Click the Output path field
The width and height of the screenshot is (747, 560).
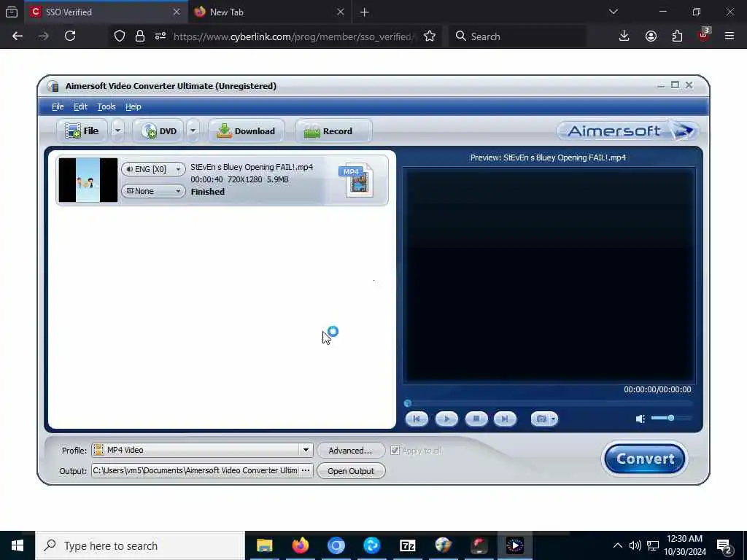(196, 470)
